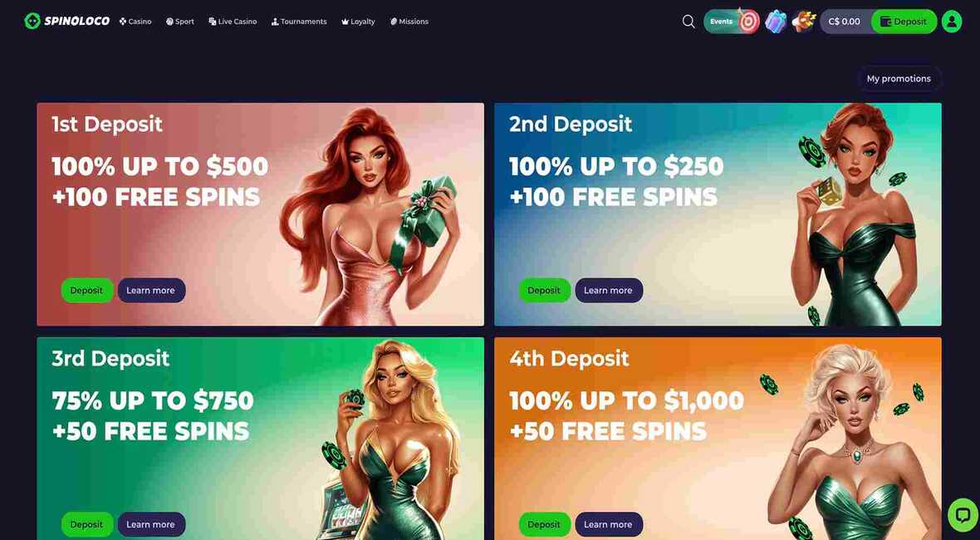Open the Missions page
The image size is (980, 540).
409,22
